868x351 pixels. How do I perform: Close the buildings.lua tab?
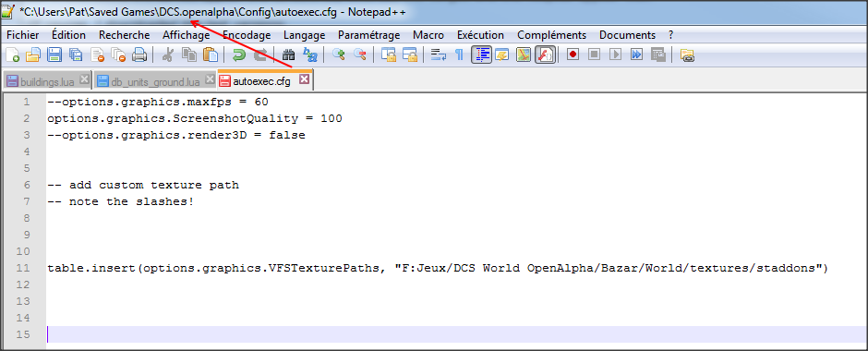click(84, 79)
